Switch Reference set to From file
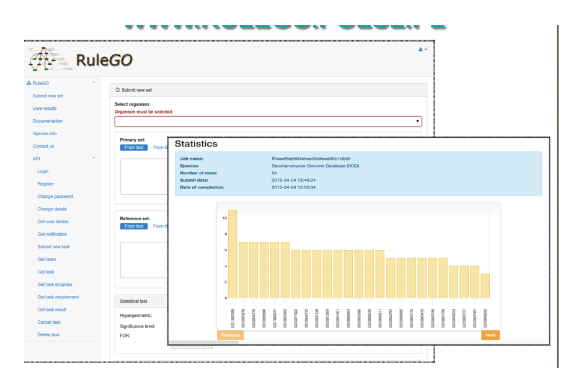The image size is (576, 392). [x=160, y=226]
